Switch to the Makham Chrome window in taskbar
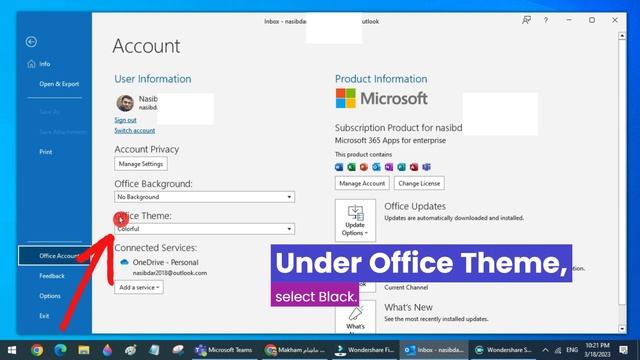The width and height of the screenshot is (640, 360). (295, 350)
